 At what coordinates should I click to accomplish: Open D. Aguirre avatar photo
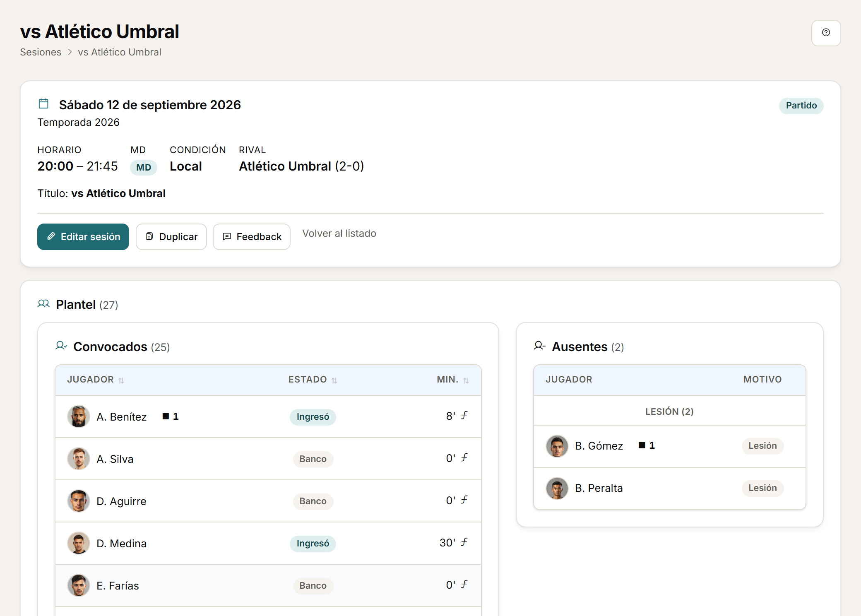coord(79,501)
